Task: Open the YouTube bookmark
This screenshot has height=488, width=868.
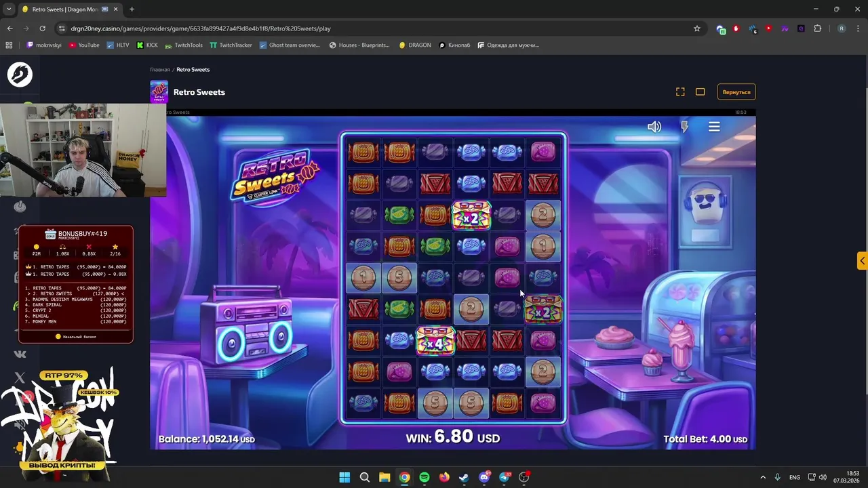Action: pyautogui.click(x=83, y=45)
